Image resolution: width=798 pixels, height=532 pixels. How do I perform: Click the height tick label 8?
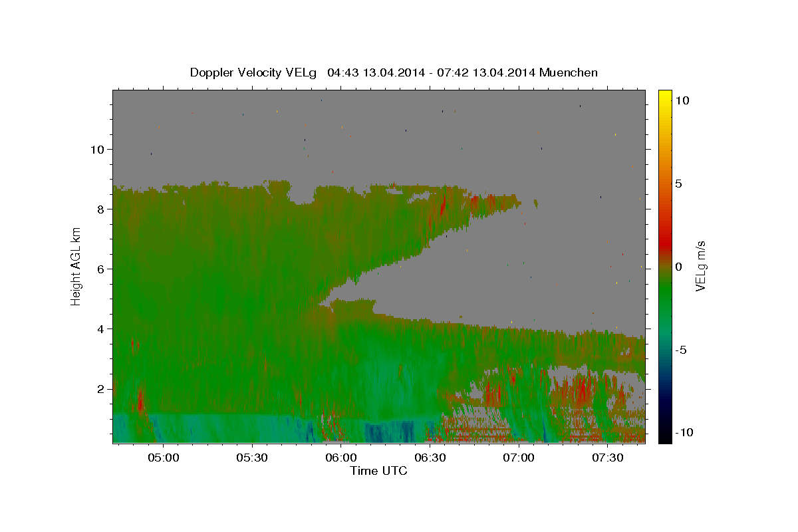pos(100,209)
